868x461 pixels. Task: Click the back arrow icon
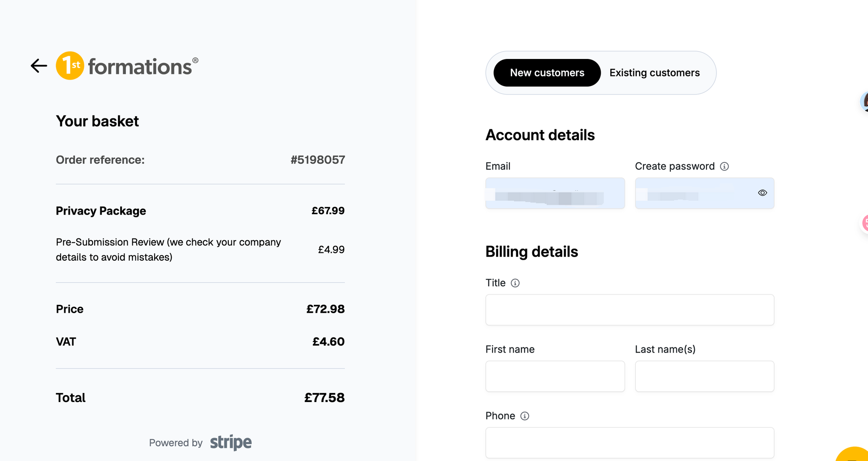pyautogui.click(x=39, y=66)
